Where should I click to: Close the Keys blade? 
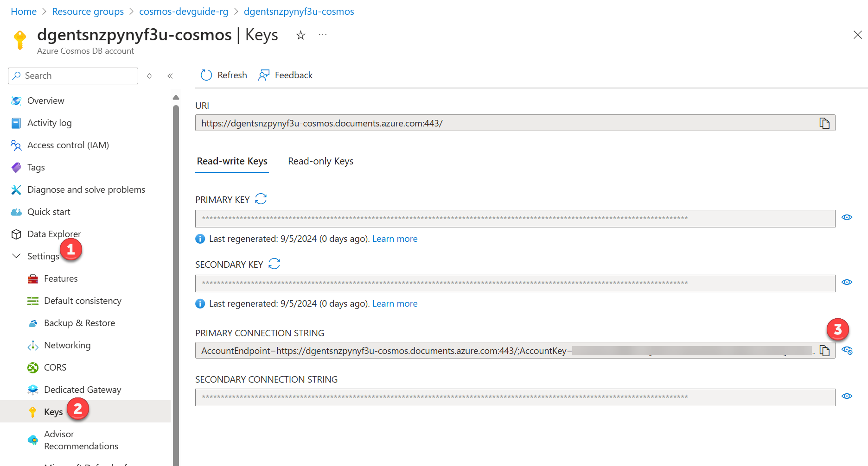(x=857, y=35)
